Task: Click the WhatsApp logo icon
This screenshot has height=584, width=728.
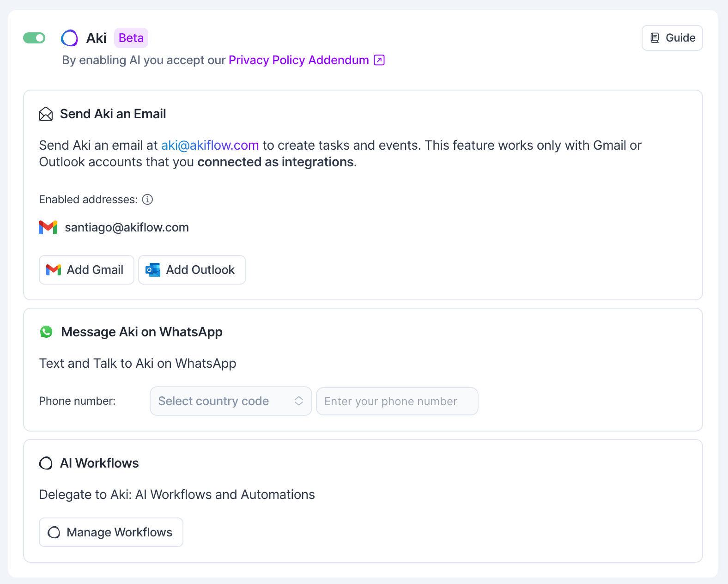Action: pyautogui.click(x=46, y=332)
